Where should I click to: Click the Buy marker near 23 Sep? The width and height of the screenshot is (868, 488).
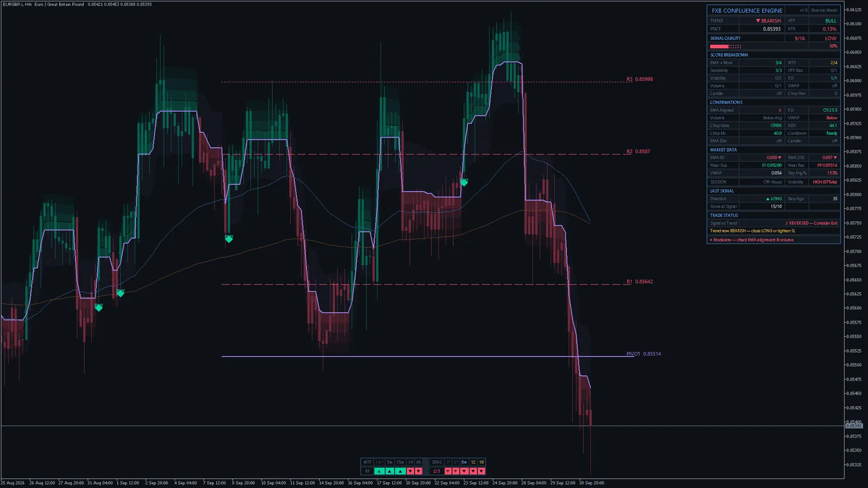click(464, 182)
